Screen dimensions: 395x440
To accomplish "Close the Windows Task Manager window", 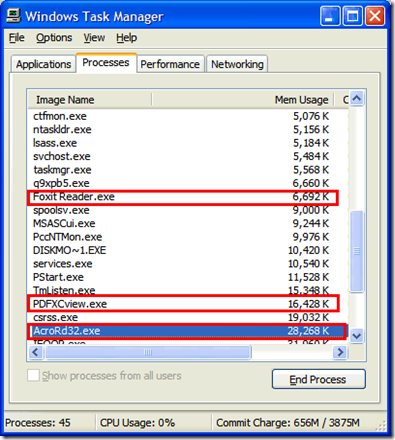I will tap(375, 16).
